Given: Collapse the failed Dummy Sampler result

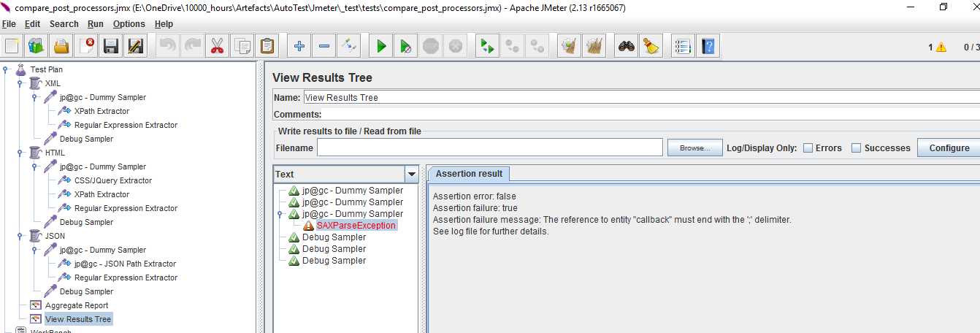Looking at the screenshot, I should click(280, 214).
